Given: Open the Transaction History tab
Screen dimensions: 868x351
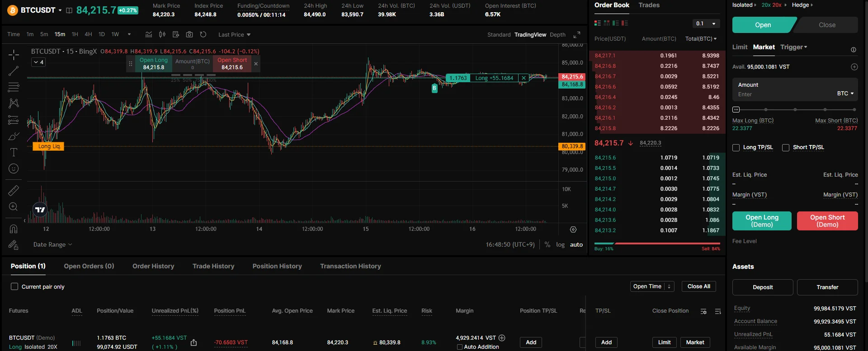Looking at the screenshot, I should coord(350,266).
